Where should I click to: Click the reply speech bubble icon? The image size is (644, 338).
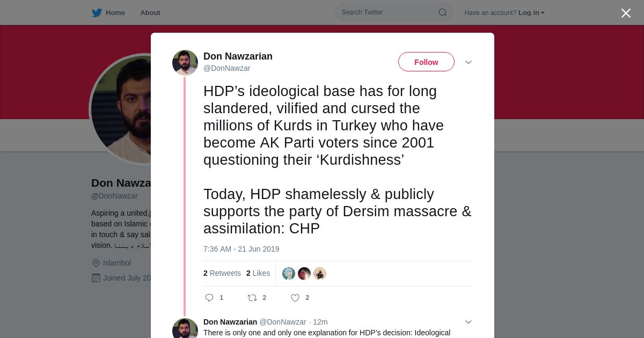pos(209,298)
